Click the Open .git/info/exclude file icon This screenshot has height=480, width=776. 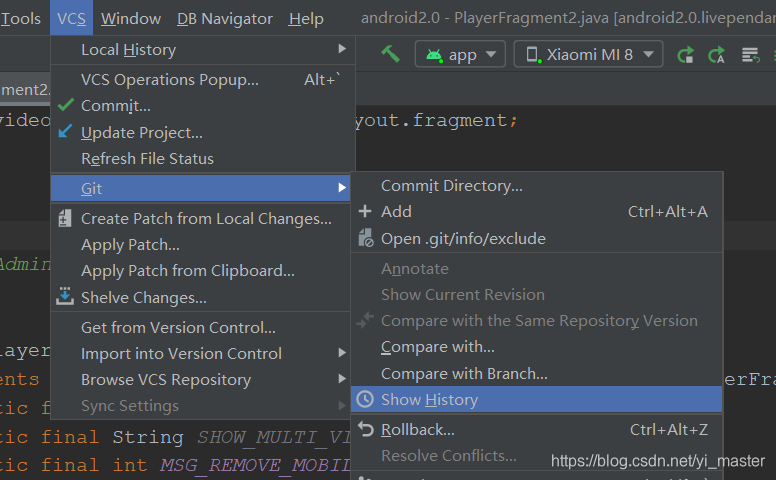366,238
